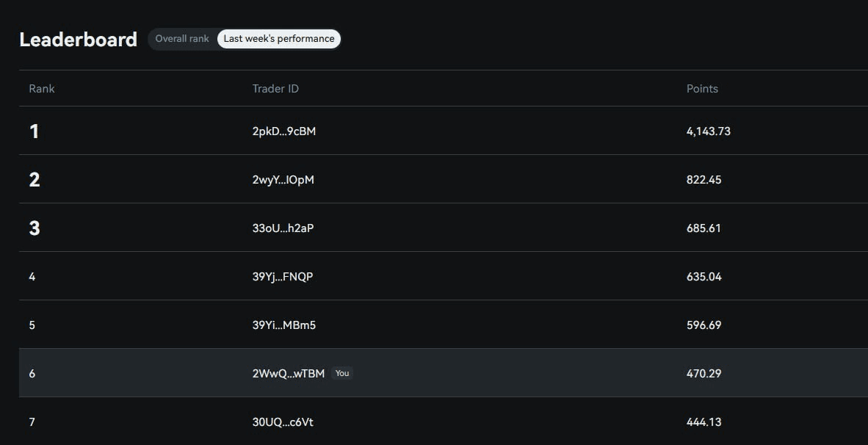Open trader 2pkD...9cBM

pyautogui.click(x=284, y=131)
